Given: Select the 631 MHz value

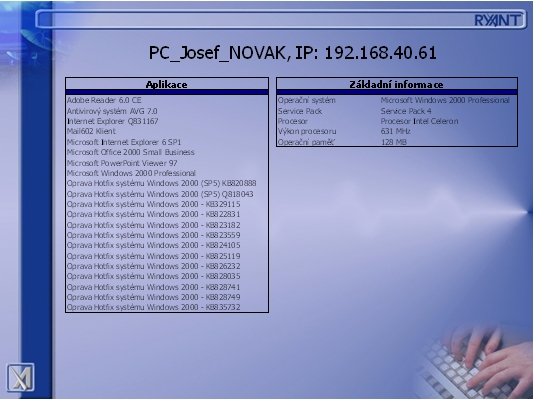Looking at the screenshot, I should pos(395,131).
